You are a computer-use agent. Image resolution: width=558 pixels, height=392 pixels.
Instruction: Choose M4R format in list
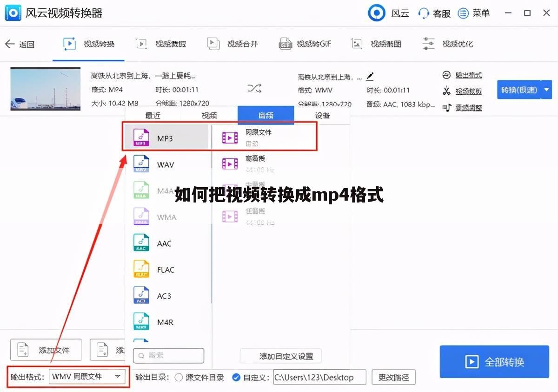coord(166,322)
